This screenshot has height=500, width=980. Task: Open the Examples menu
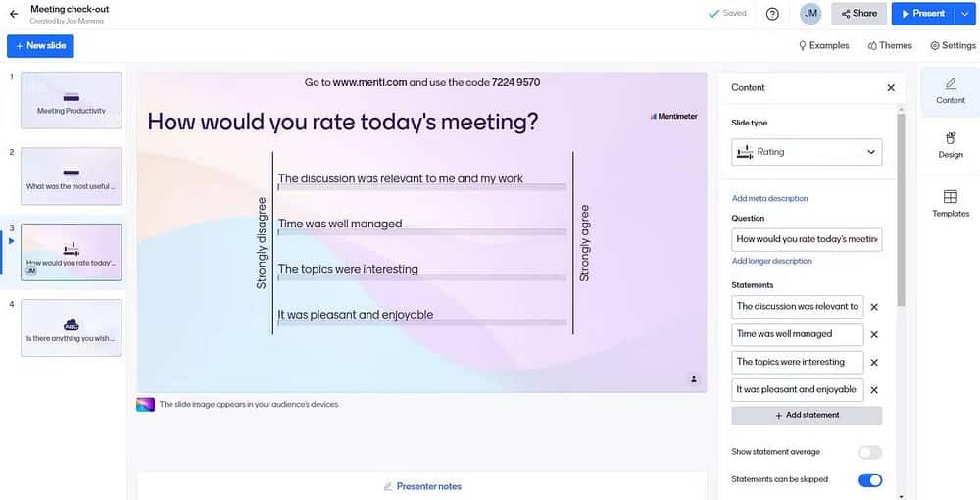pyautogui.click(x=823, y=46)
